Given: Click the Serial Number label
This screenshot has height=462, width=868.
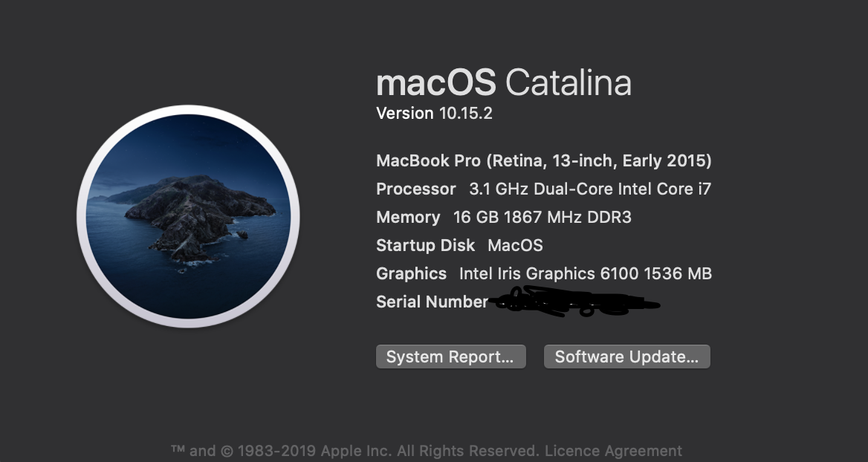Looking at the screenshot, I should 432,302.
